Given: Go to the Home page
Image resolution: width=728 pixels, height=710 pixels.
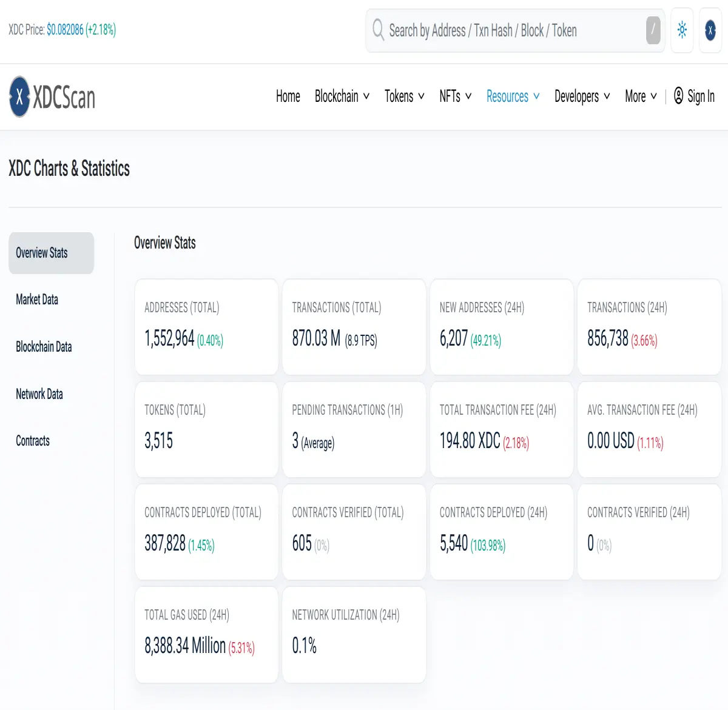Looking at the screenshot, I should click(288, 96).
